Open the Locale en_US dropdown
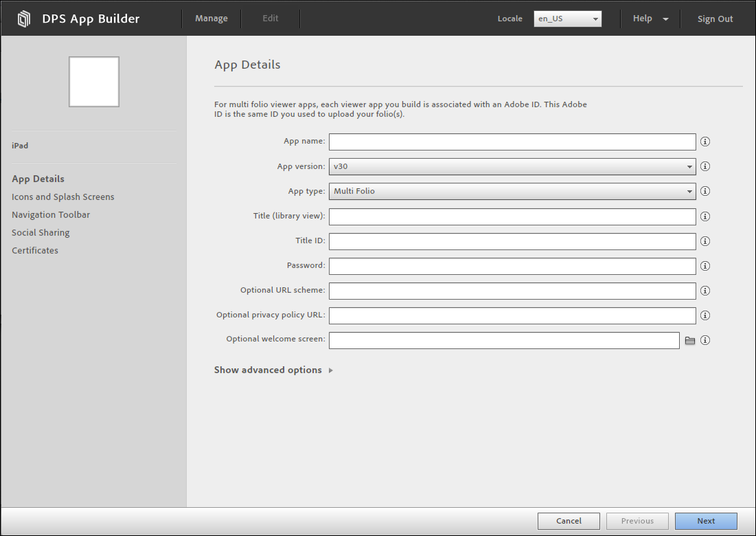The width and height of the screenshot is (756, 536). pos(568,19)
